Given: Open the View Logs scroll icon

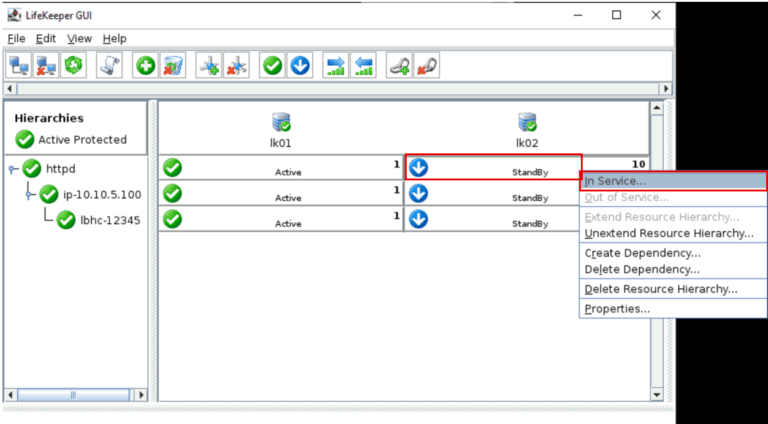Looking at the screenshot, I should (x=108, y=66).
